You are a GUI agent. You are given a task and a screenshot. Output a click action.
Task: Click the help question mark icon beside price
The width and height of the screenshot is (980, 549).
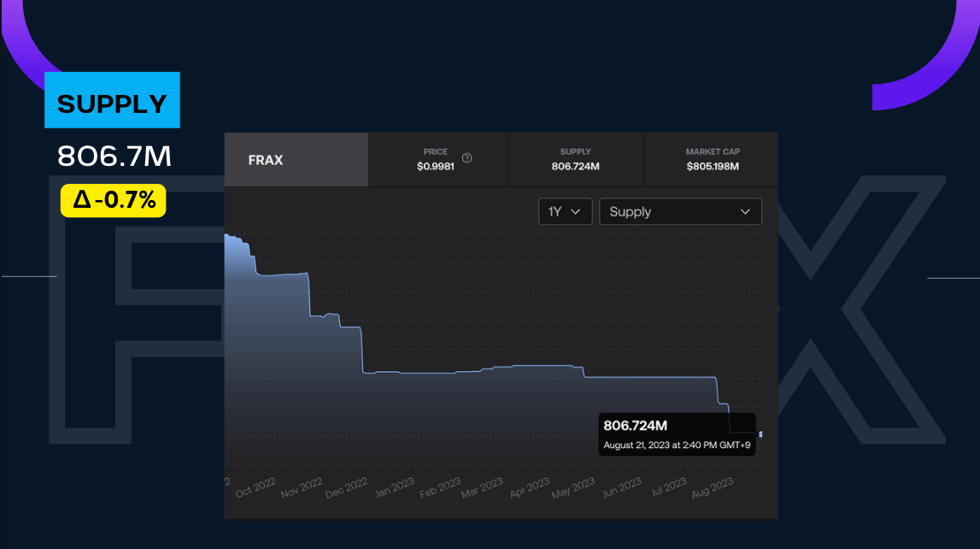[467, 158]
